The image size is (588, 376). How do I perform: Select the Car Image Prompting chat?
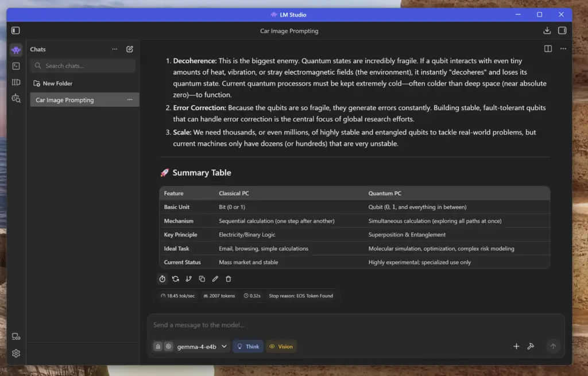pyautogui.click(x=84, y=100)
